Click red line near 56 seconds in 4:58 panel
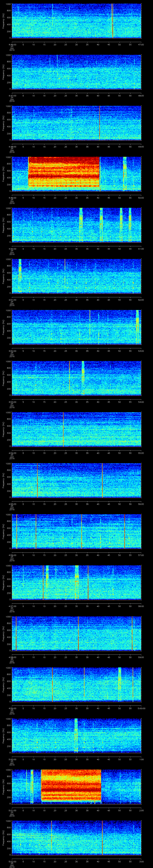 [x=132, y=633]
